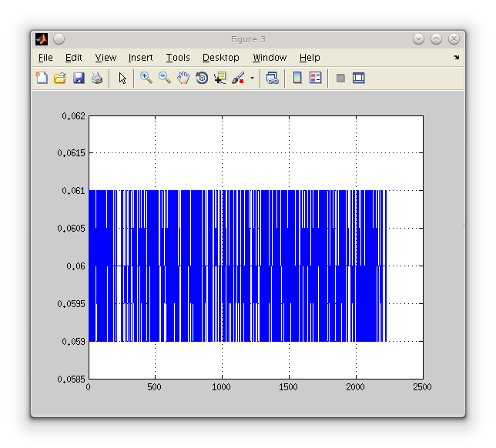This screenshot has width=496, height=448.
Task: Click the dock figure arrow in menu bar
Action: [x=456, y=58]
